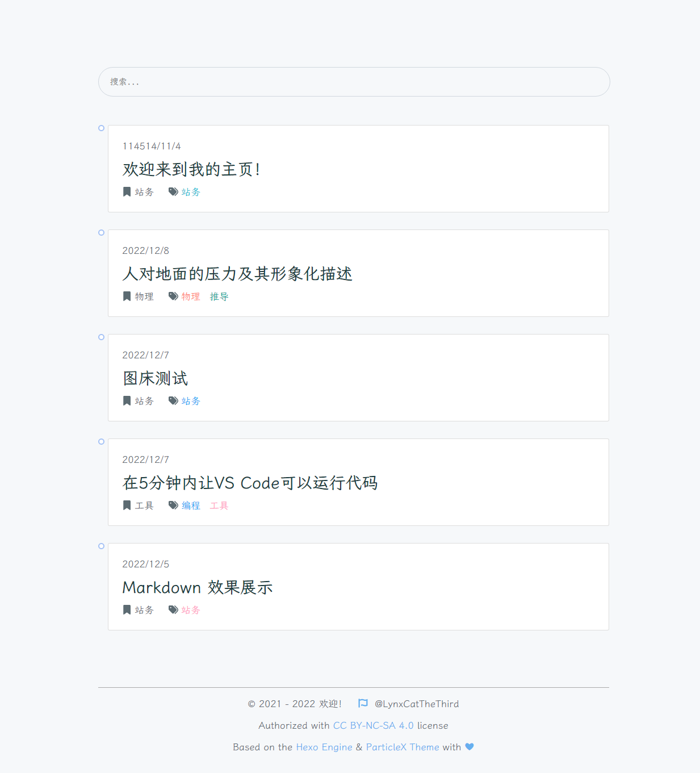Open the post Markdown 效果展示

click(198, 587)
